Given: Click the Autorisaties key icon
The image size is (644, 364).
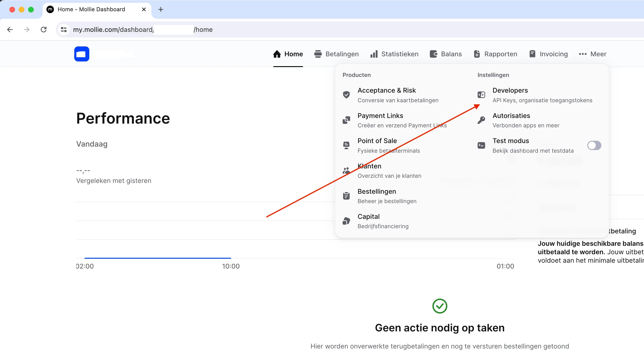Looking at the screenshot, I should pyautogui.click(x=481, y=120).
